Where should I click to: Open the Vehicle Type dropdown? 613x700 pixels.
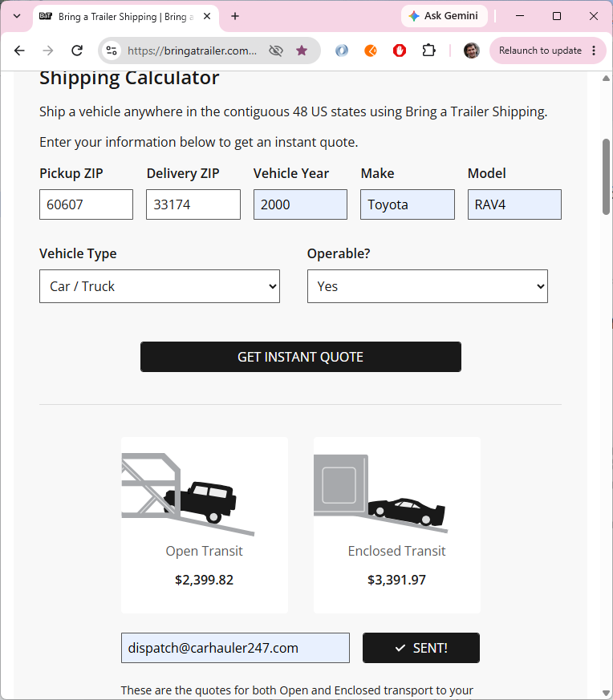click(x=160, y=286)
